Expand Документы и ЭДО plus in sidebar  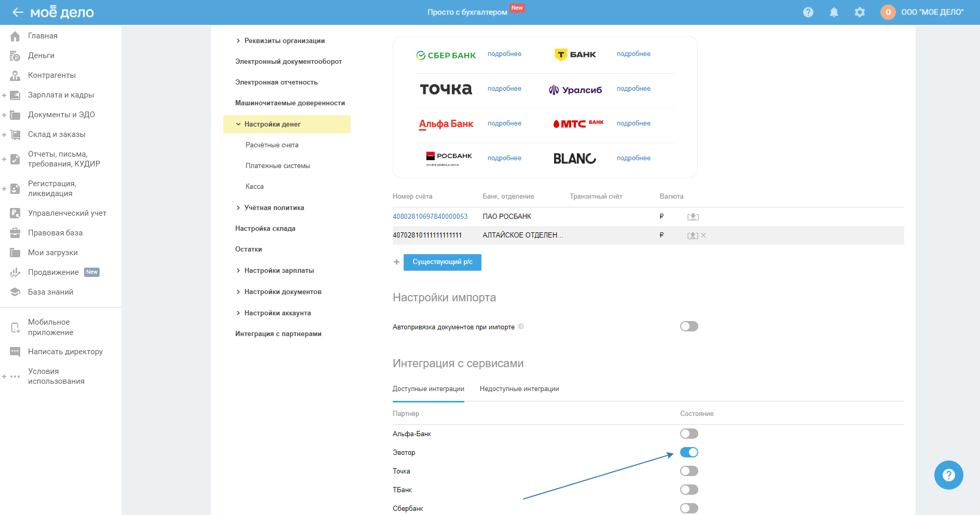point(4,115)
